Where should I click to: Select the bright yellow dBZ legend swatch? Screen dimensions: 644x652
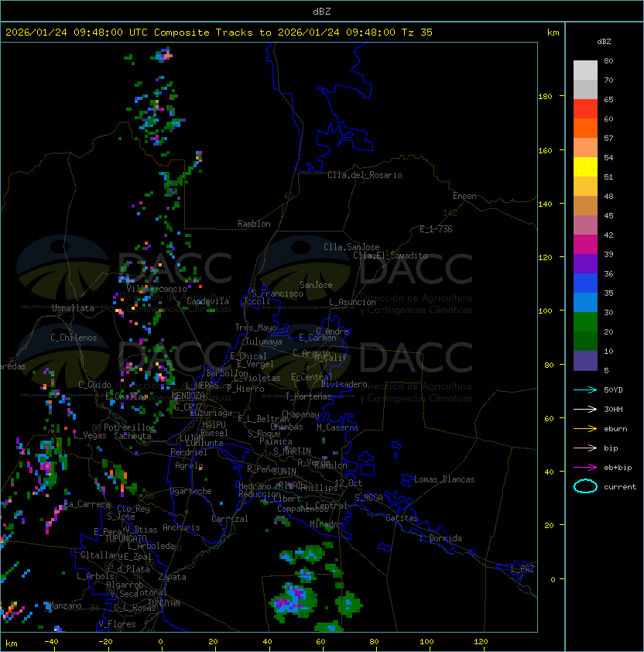[585, 167]
